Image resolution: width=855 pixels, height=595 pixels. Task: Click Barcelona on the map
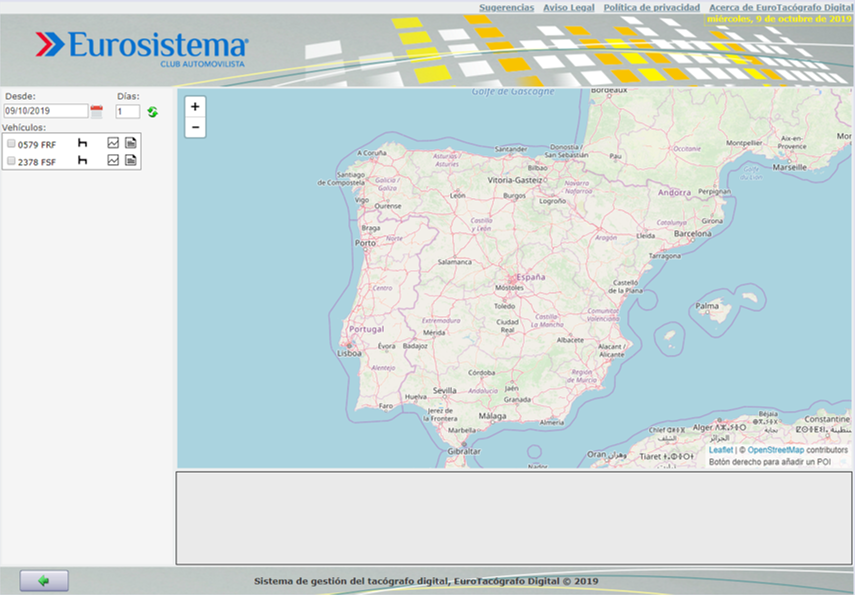pyautogui.click(x=693, y=233)
